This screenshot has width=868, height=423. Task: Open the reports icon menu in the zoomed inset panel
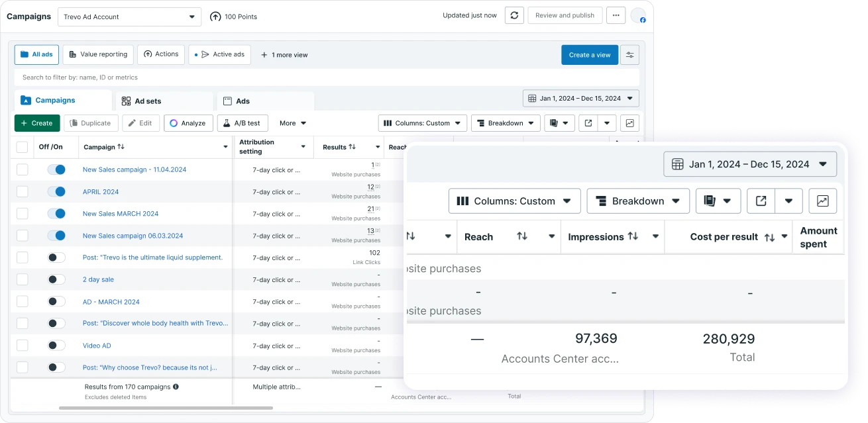tap(718, 201)
